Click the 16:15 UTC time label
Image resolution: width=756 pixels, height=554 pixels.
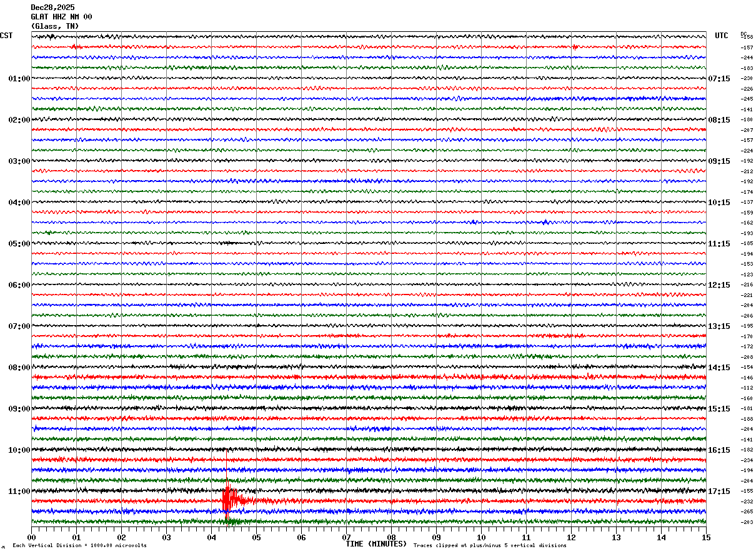[x=719, y=450]
